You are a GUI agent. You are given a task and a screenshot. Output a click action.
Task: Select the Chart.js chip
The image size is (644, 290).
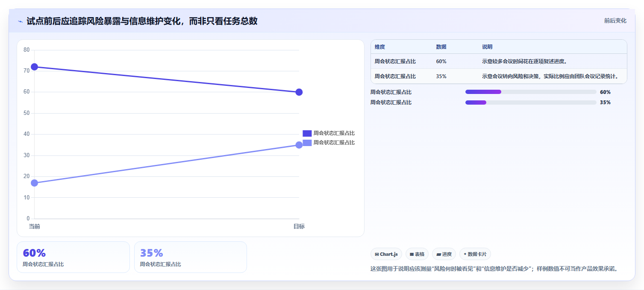pyautogui.click(x=386, y=254)
